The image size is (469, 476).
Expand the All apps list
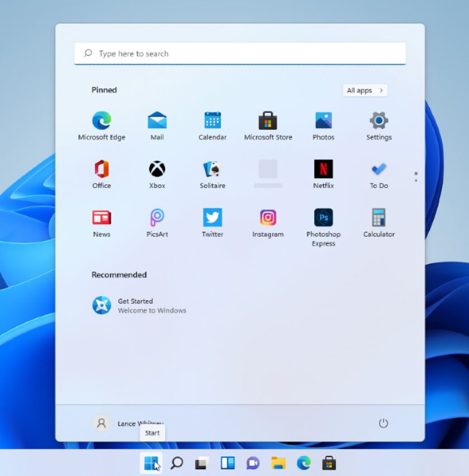tap(365, 91)
